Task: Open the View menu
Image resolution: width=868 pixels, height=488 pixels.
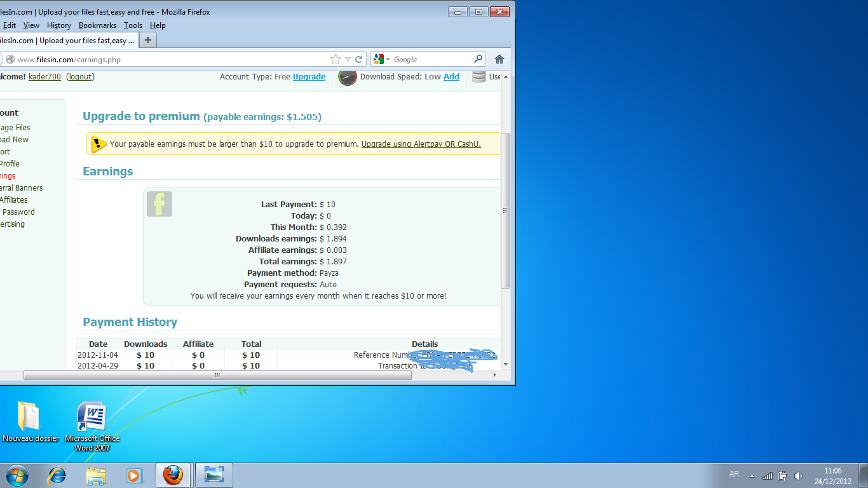Action: tap(31, 25)
